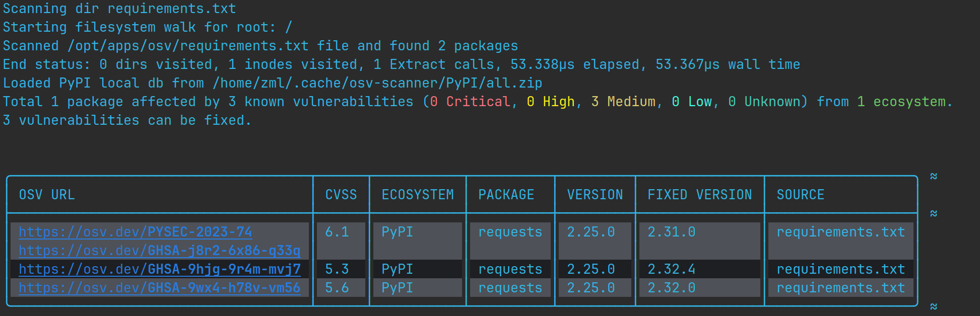The width and height of the screenshot is (980, 316).
Task: Click the FIXED VERSION column header
Action: 699,195
